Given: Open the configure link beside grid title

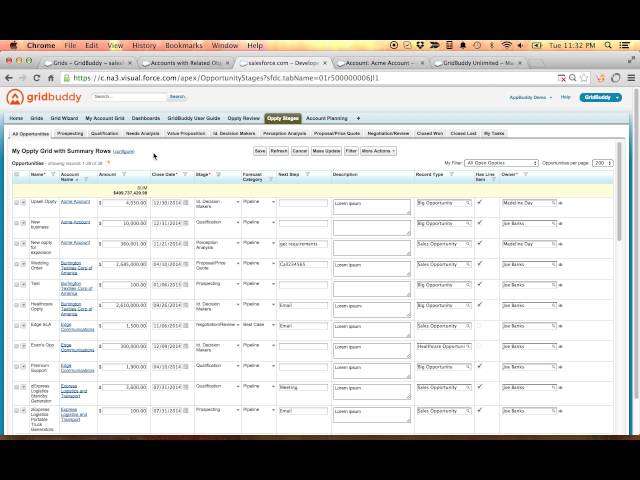Looking at the screenshot, I should [124, 151].
